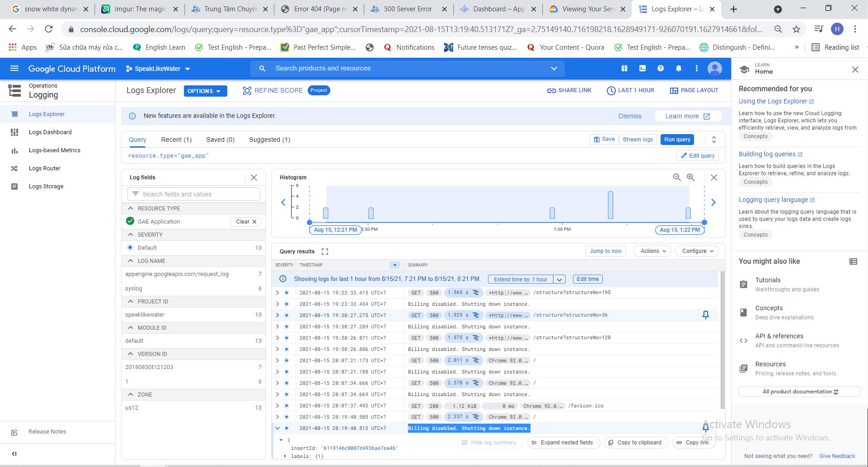Screen dimensions: 868x467
Task: Click Expand nested fields button
Action: pyautogui.click(x=563, y=443)
